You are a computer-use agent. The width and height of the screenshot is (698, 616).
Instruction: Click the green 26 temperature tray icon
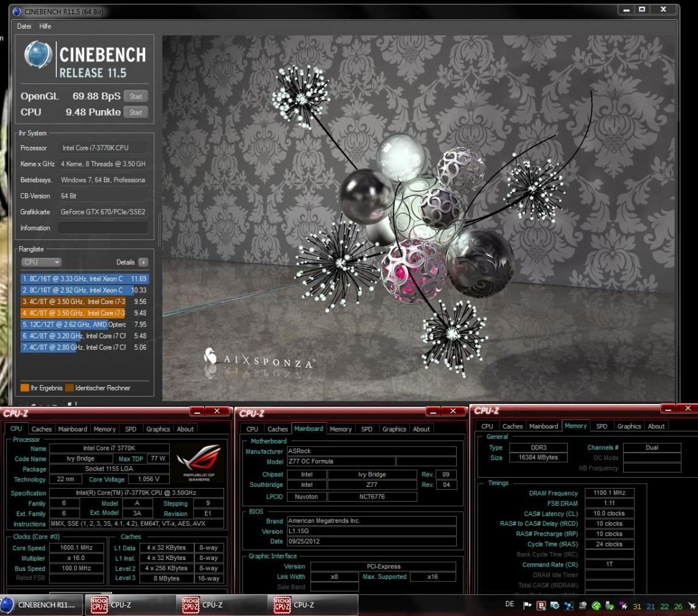click(x=678, y=606)
